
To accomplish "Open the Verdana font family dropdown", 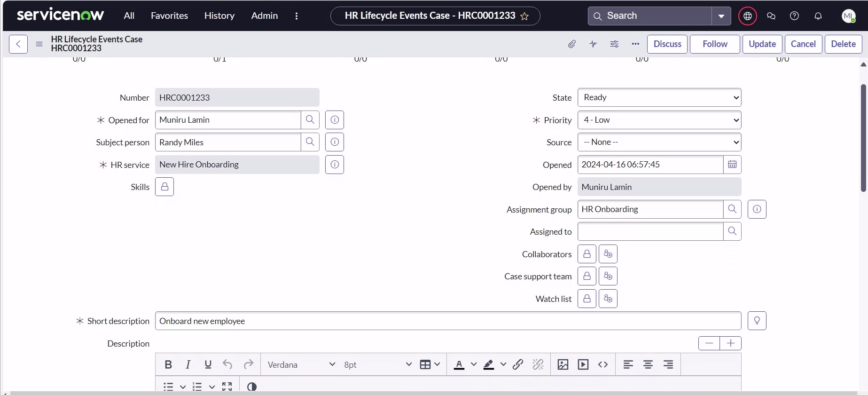I will click(301, 364).
